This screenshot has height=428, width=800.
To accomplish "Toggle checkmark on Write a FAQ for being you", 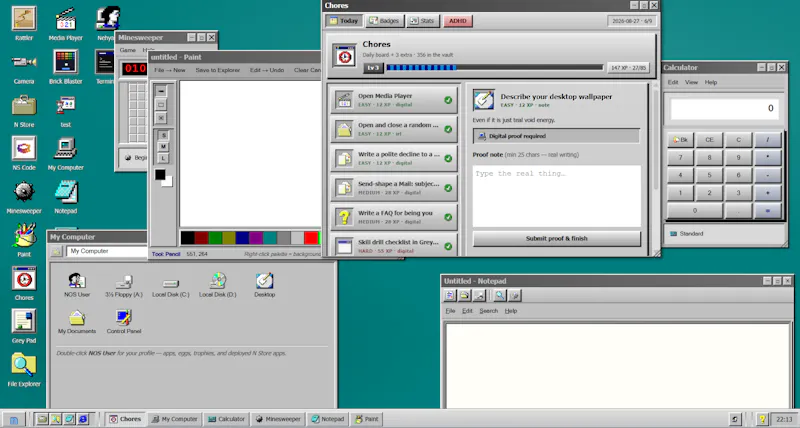I will pos(448,217).
